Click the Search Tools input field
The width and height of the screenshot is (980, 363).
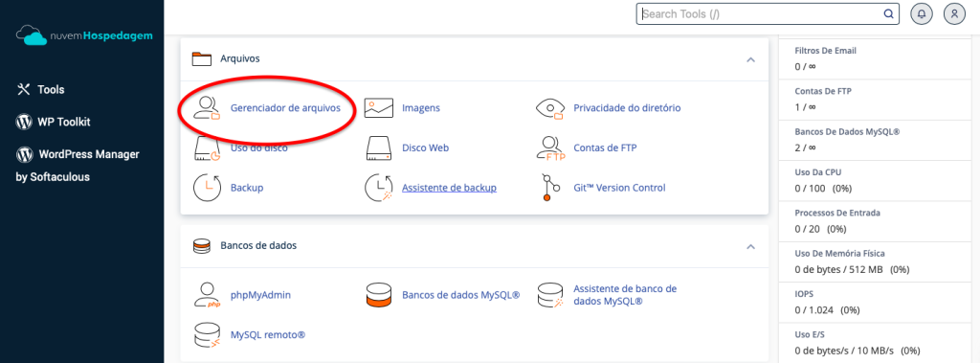pyautogui.click(x=768, y=13)
